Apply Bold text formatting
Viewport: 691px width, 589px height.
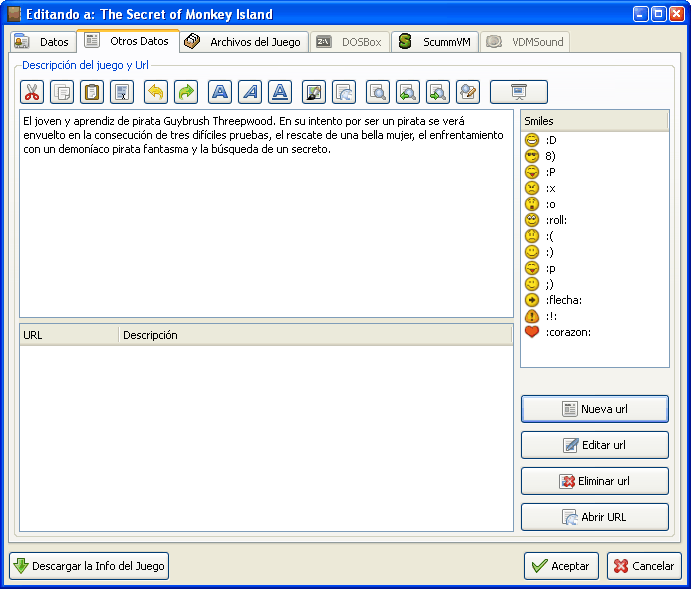click(219, 92)
